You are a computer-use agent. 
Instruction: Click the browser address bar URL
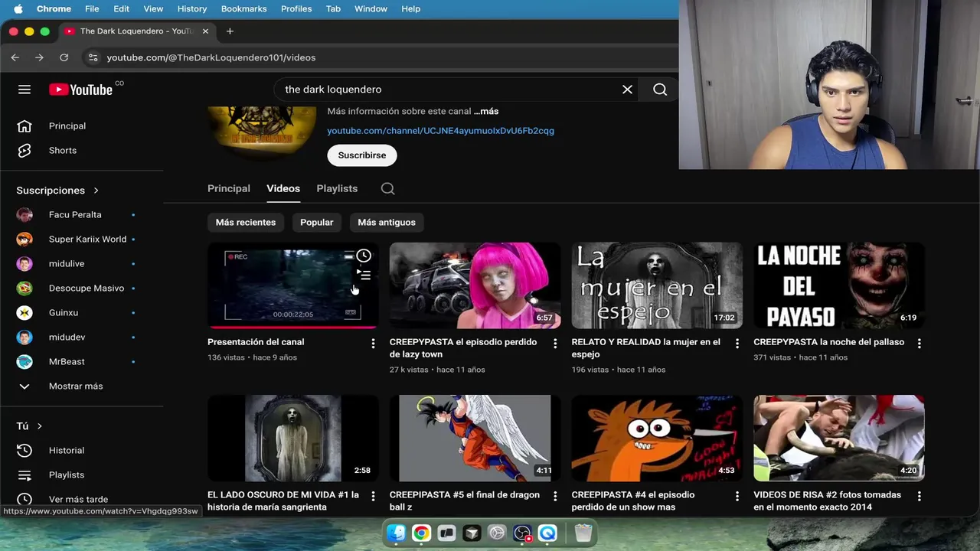tap(211, 57)
